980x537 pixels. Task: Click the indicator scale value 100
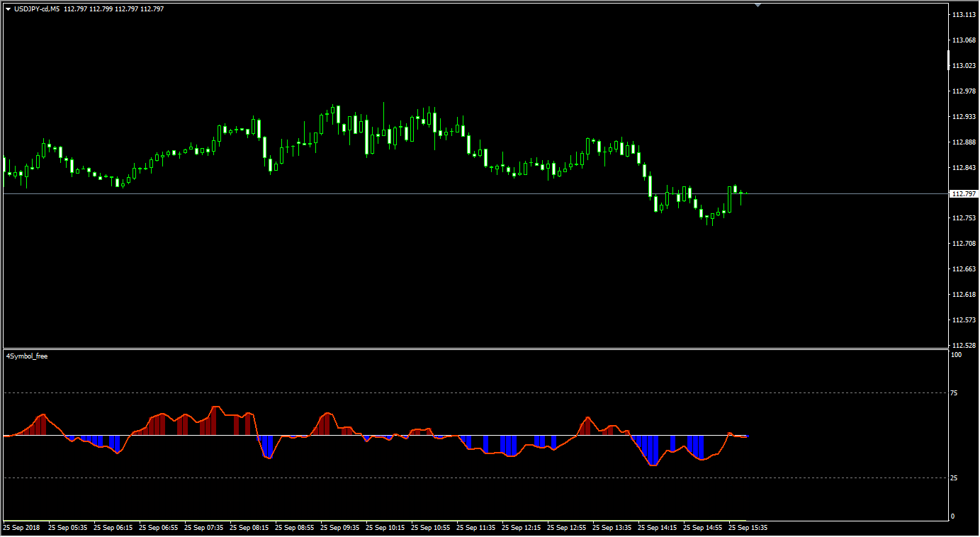pos(956,355)
